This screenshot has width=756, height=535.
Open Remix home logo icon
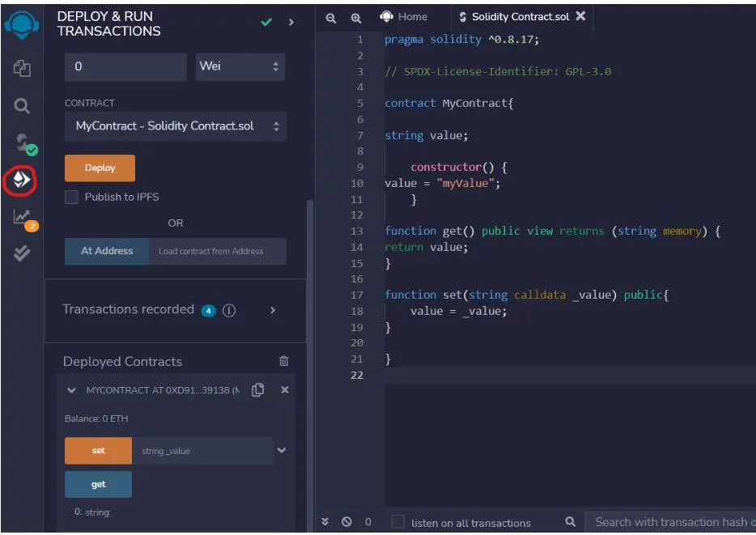tap(21, 24)
